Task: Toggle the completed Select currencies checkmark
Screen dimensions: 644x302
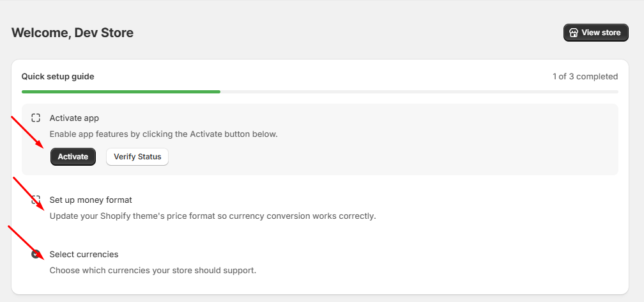Action: coord(36,254)
